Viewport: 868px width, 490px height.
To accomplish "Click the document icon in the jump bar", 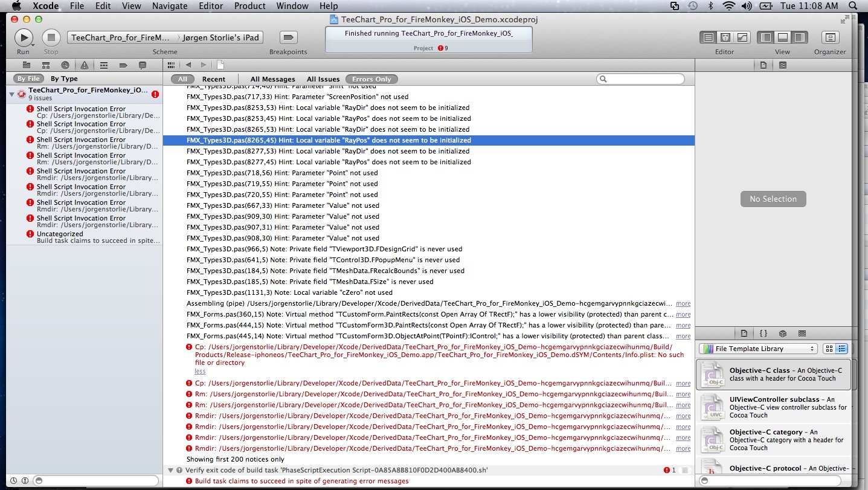I will [220, 65].
